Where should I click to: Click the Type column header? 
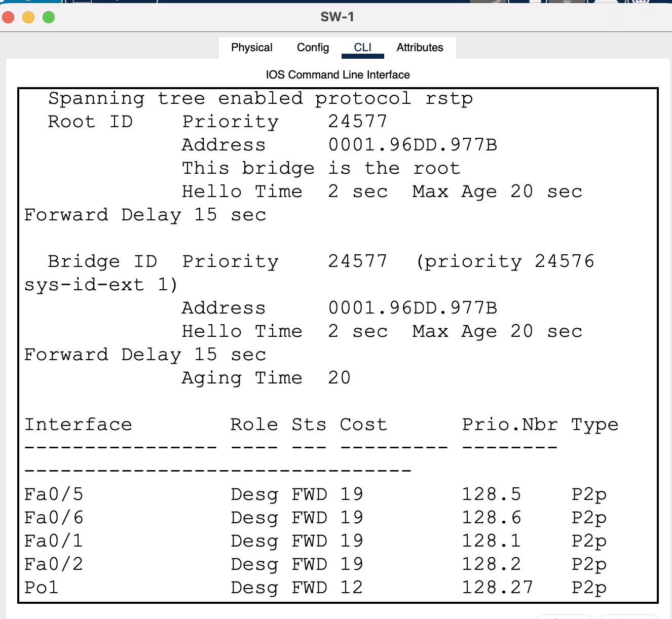coord(595,424)
